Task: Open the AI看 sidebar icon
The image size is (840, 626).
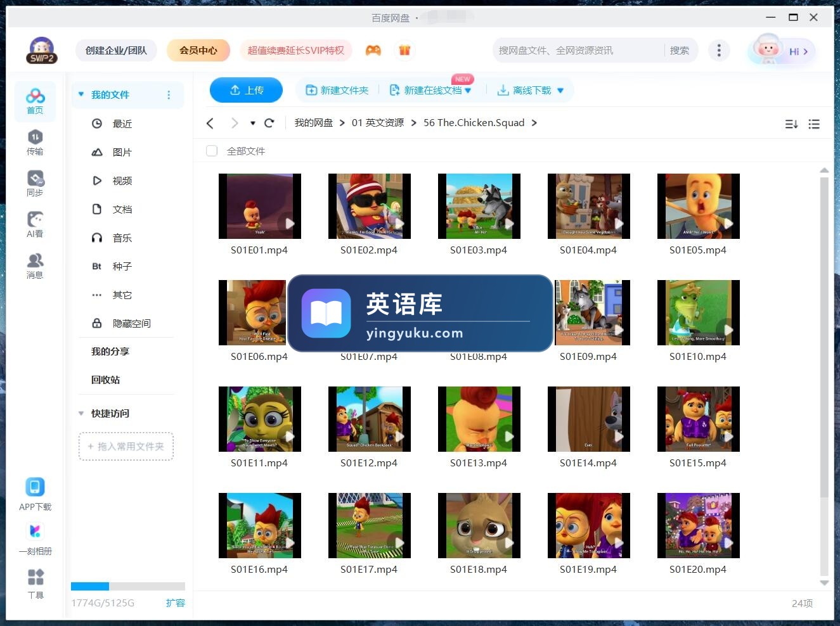Action: (x=35, y=224)
